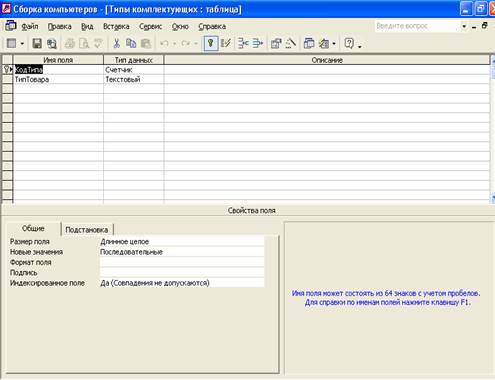The image size is (495, 380).
Task: Select the ТипТовара row selector box
Action: coord(7,79)
